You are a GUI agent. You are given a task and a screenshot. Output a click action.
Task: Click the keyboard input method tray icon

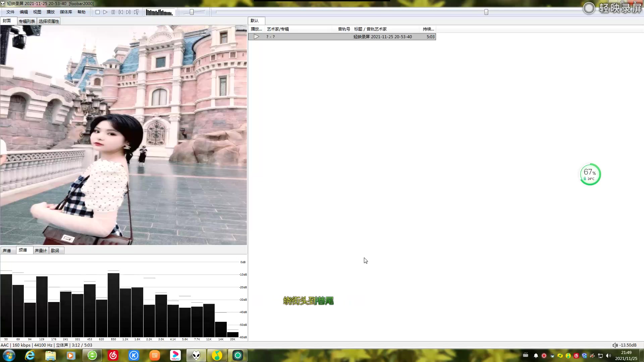point(526,355)
